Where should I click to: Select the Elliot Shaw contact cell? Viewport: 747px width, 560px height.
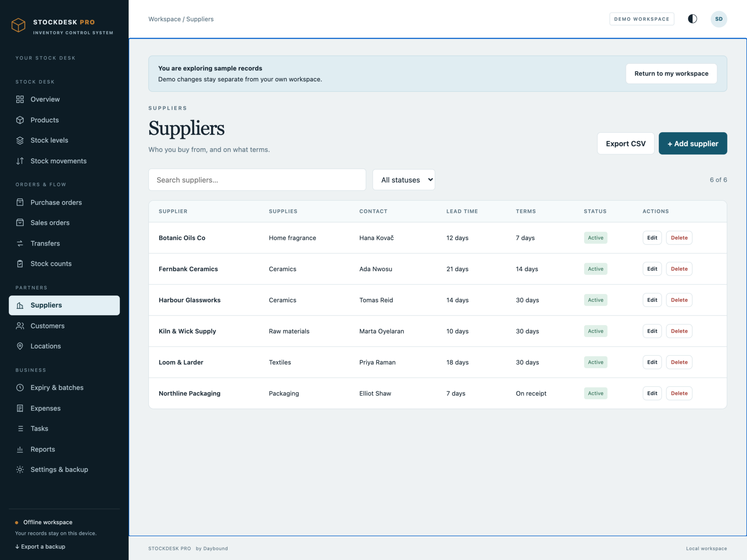375,393
